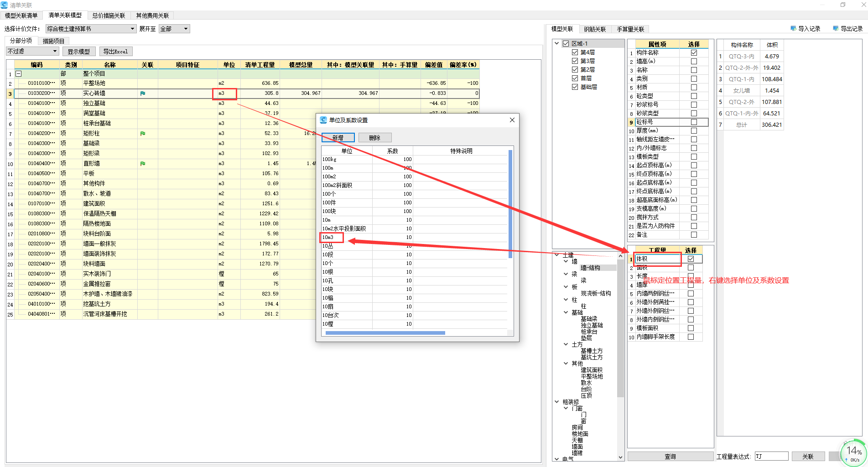Image resolution: width=868 pixels, height=467 pixels.
Task: Collapse the 基础 tree node
Action: (x=566, y=312)
